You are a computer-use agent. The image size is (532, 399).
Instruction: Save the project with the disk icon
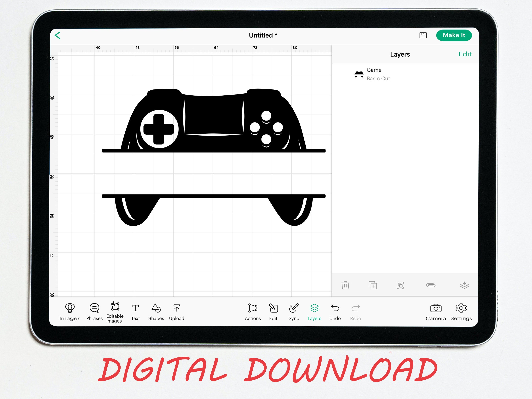pyautogui.click(x=423, y=35)
